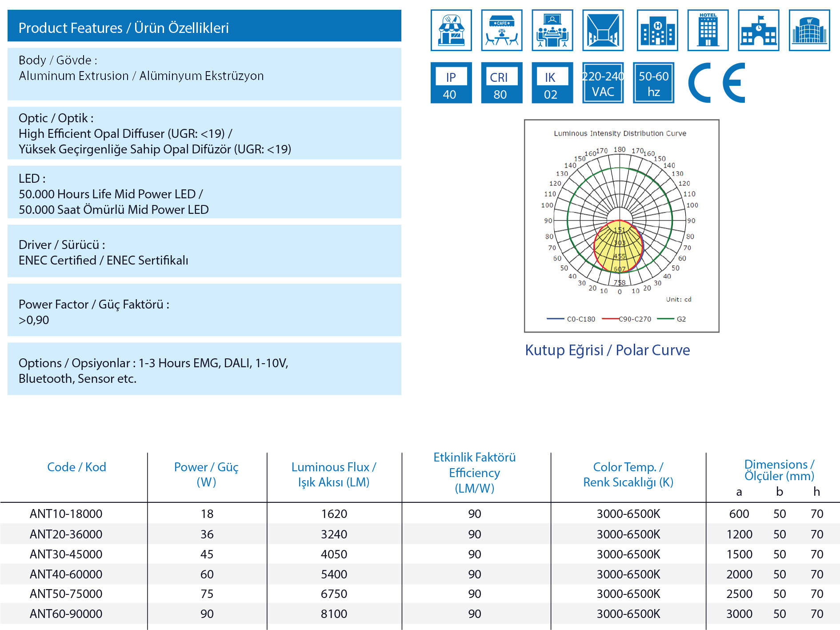Viewport: 840px width, 630px height.
Task: Click the Kutup Eğrisi / Polar Curve caption
Action: 607,350
